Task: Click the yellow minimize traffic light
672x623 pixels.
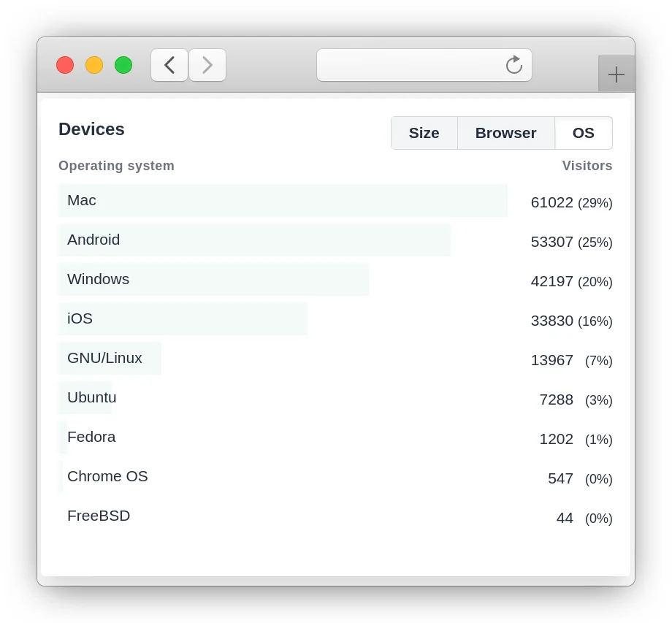Action: pyautogui.click(x=94, y=65)
